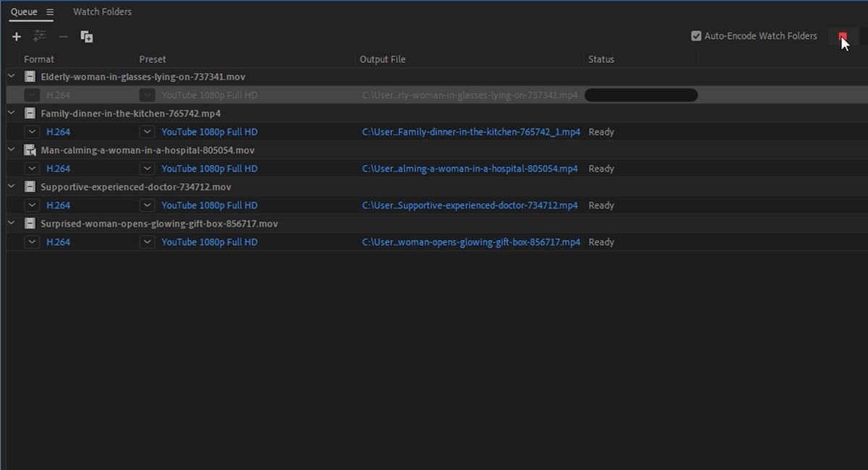Open the preset dropdown for Man-calming-a-woman output

coord(148,168)
